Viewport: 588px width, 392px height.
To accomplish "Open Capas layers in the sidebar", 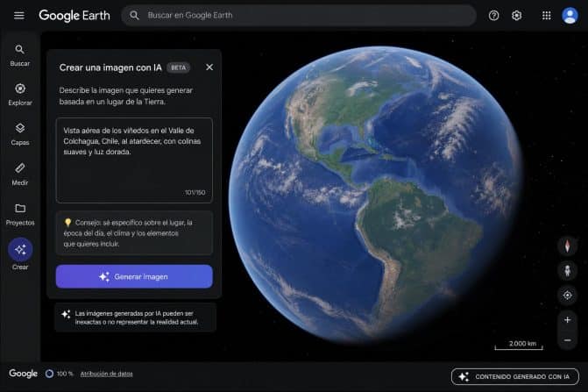I will tap(20, 135).
